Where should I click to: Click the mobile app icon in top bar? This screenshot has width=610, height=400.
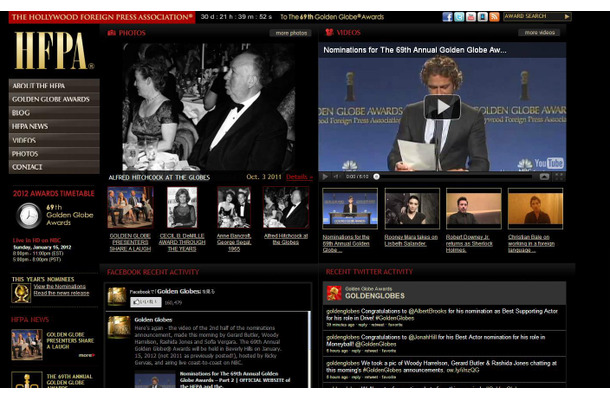tap(482, 17)
